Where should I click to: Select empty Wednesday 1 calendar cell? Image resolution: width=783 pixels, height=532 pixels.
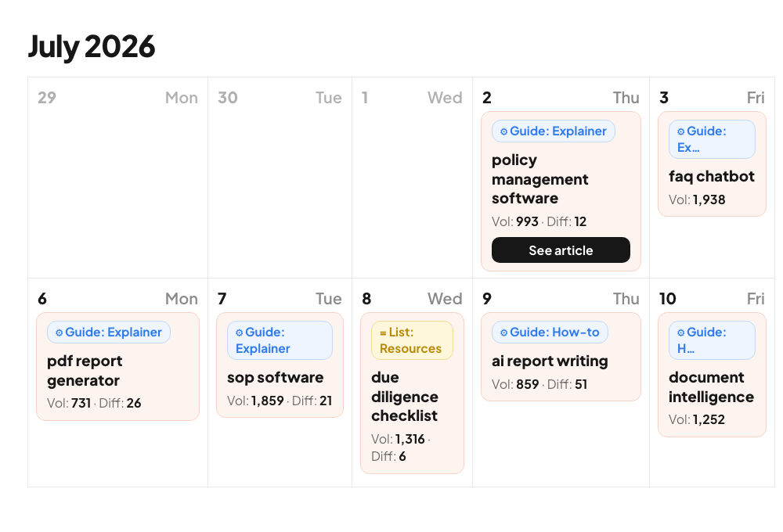coord(412,178)
